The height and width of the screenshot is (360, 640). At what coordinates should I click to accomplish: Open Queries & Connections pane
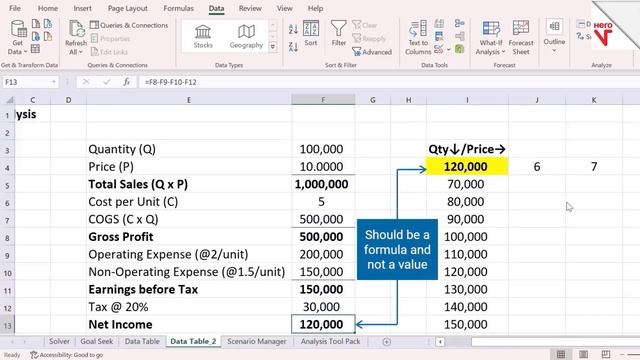coord(129,25)
